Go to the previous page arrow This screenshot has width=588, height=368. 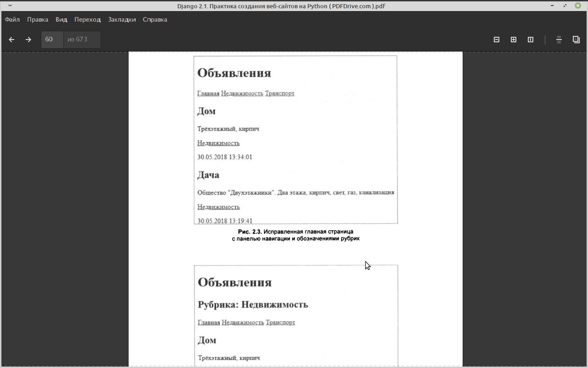click(x=12, y=40)
